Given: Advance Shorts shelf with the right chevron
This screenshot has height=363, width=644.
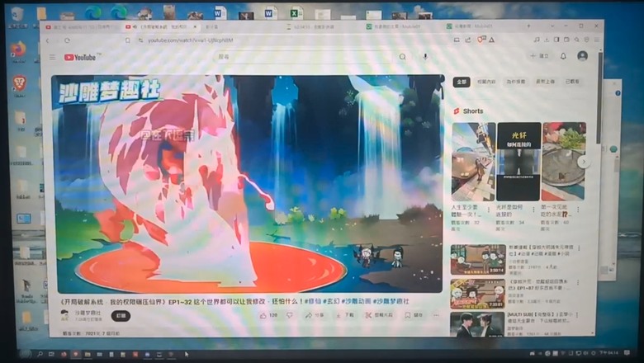Looking at the screenshot, I should click(583, 162).
